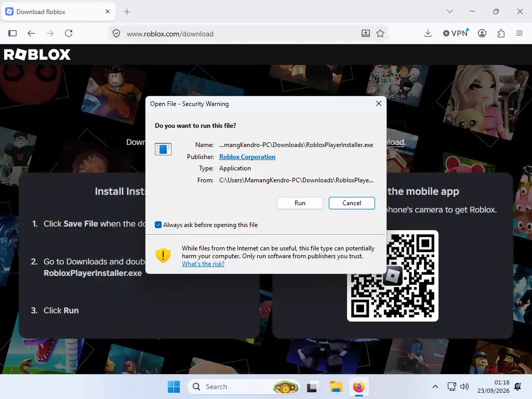Screen dimensions: 532x399
Task: Select the Download Roblox tab
Action: click(58, 11)
